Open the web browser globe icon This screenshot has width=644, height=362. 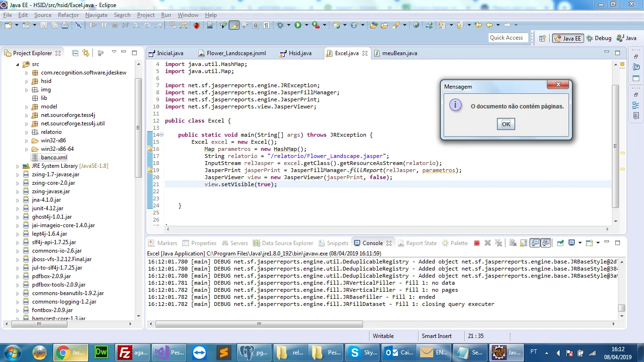pos(416,25)
